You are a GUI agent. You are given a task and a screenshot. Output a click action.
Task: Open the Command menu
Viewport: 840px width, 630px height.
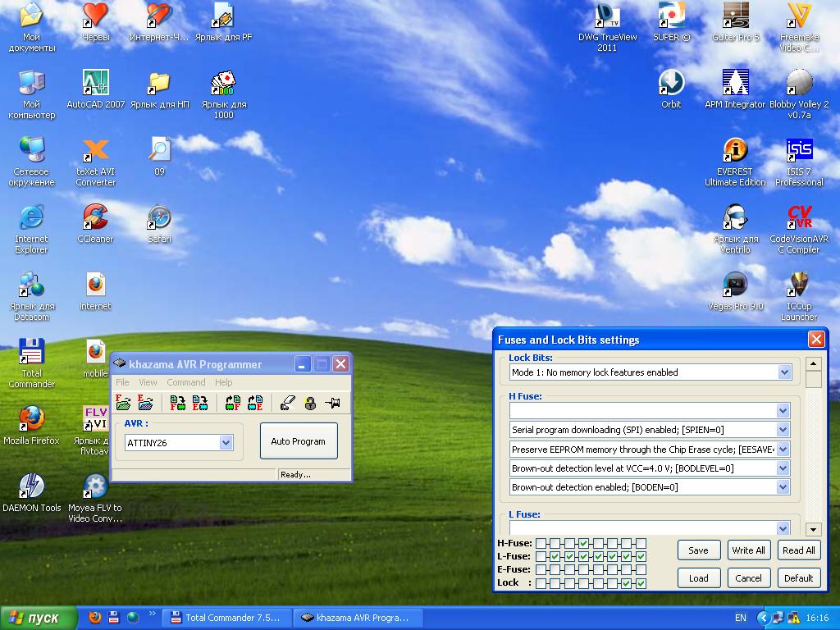click(x=185, y=382)
